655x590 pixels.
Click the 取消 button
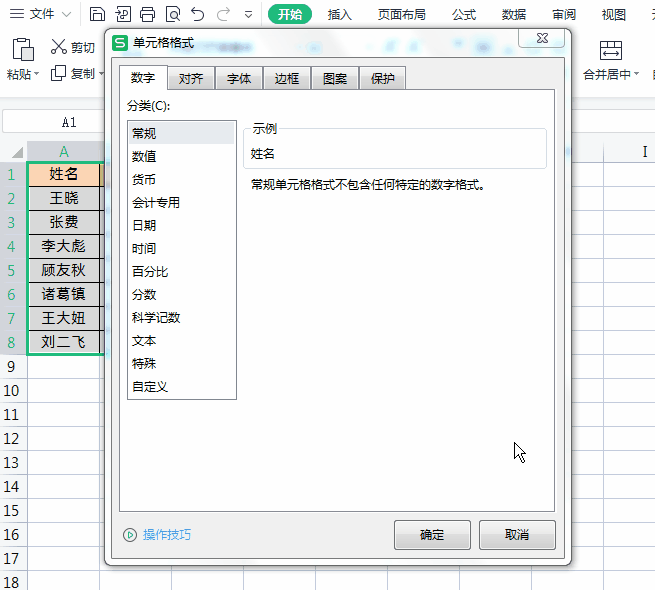click(517, 534)
